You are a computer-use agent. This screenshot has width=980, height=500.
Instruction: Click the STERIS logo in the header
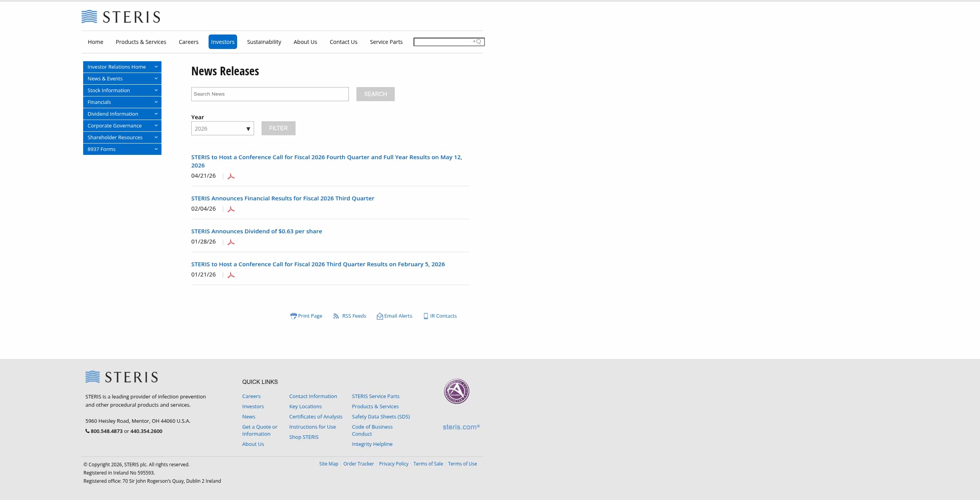pyautogui.click(x=121, y=17)
